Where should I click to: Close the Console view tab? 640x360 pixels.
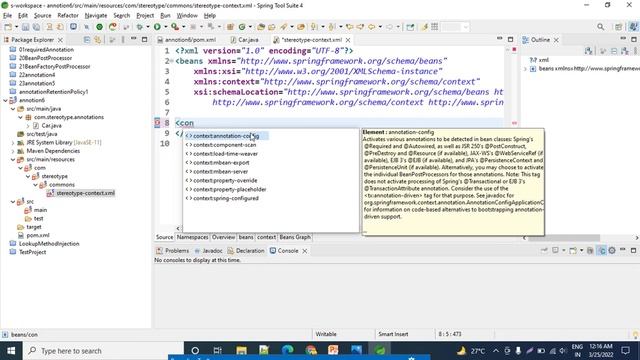tap(304, 251)
